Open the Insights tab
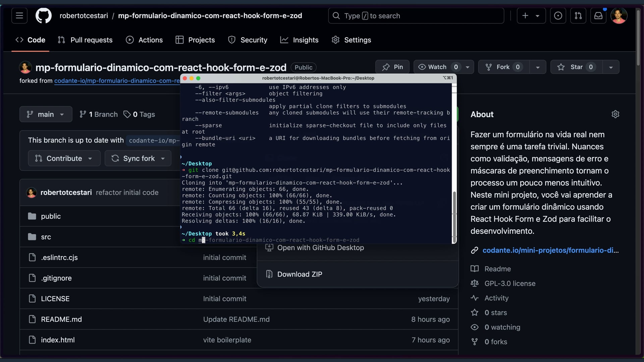 pos(299,40)
